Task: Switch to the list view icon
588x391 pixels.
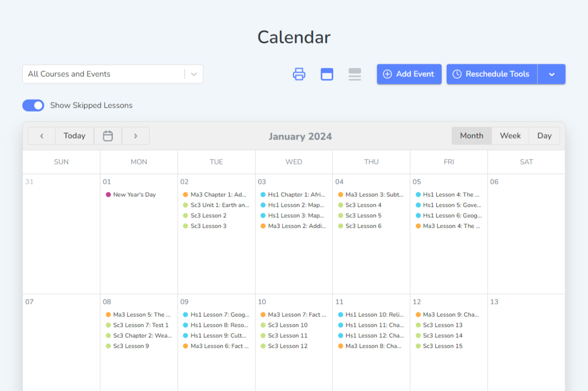Action: click(354, 74)
